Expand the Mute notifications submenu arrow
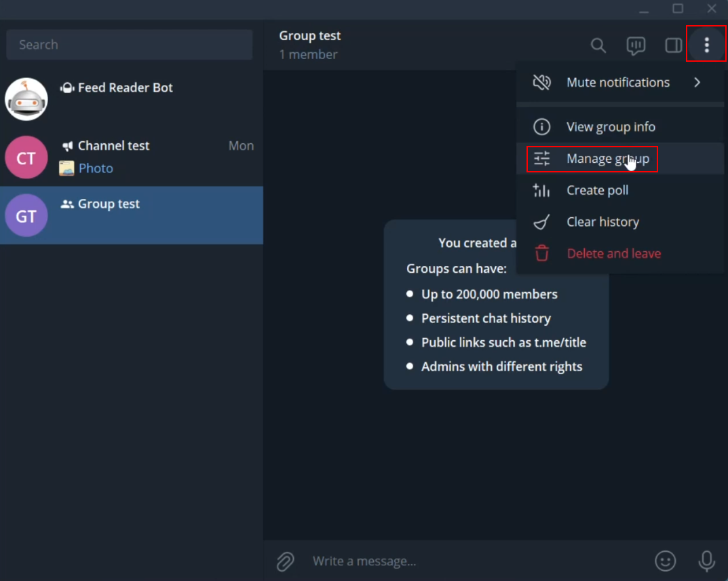 pos(697,83)
